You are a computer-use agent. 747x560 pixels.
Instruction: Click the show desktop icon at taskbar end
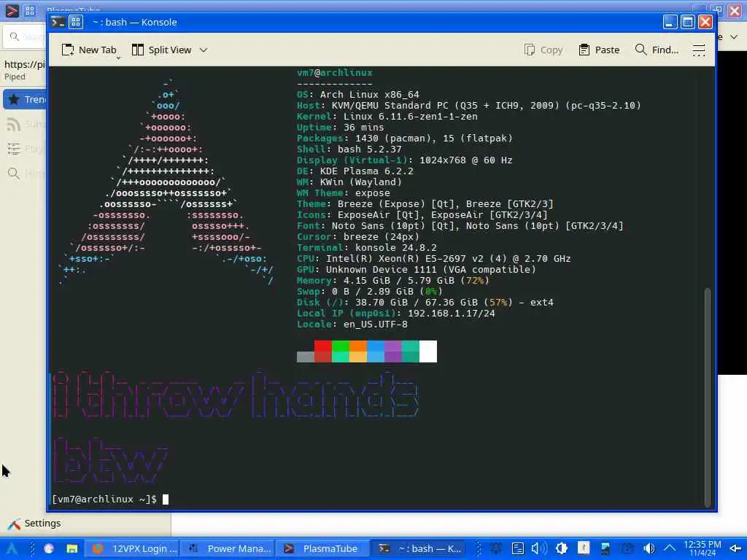(735, 548)
